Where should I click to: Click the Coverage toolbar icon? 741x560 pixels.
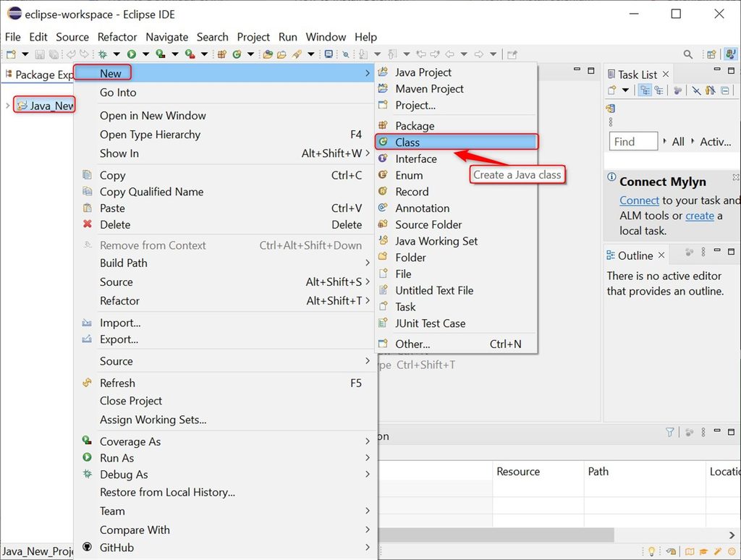point(161,54)
